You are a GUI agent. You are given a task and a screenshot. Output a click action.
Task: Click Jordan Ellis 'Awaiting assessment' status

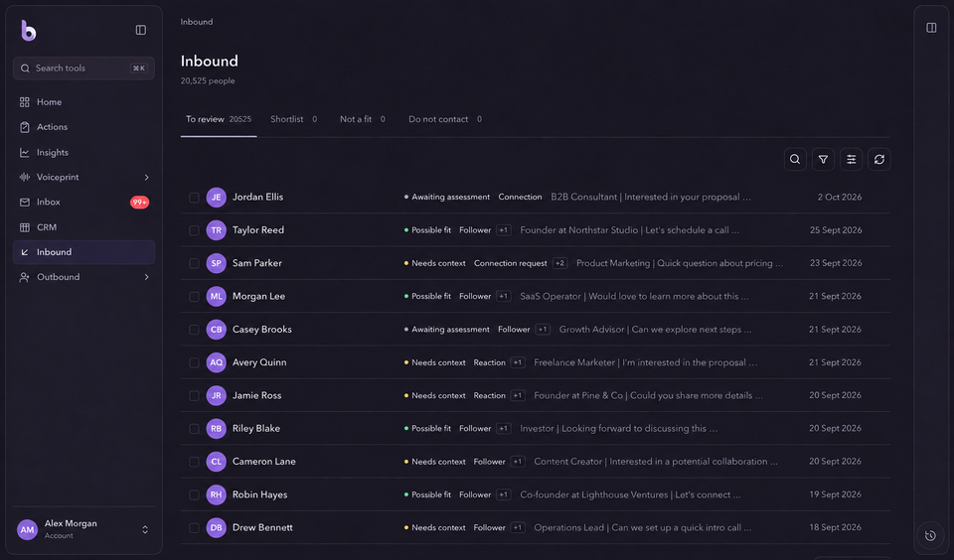(446, 197)
